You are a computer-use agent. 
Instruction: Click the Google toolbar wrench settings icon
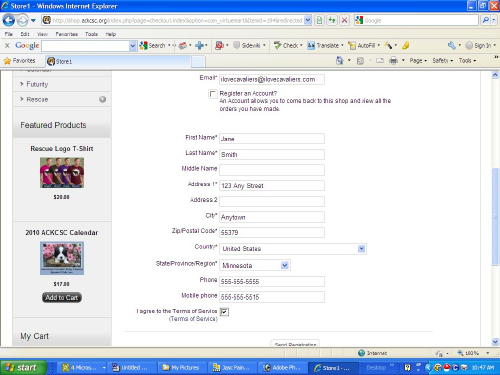point(452,45)
